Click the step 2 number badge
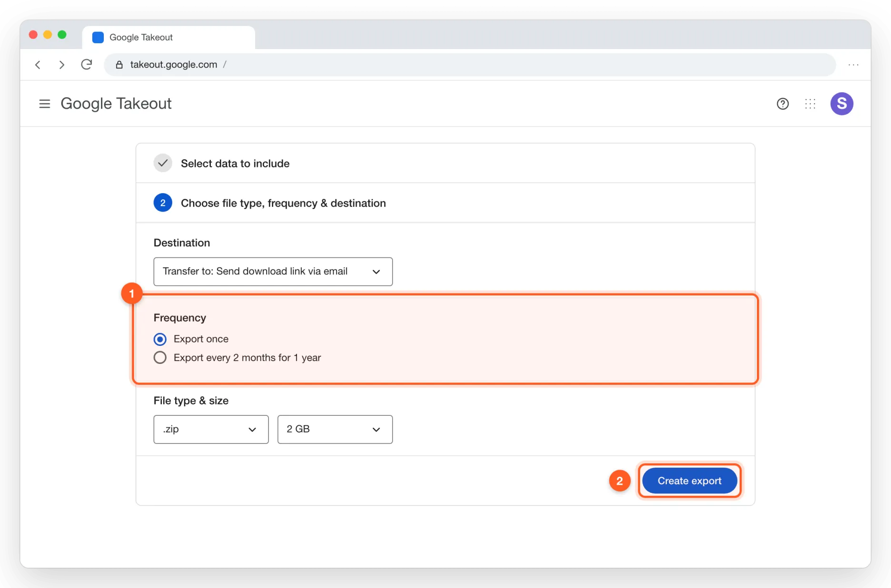This screenshot has height=588, width=891. point(163,203)
